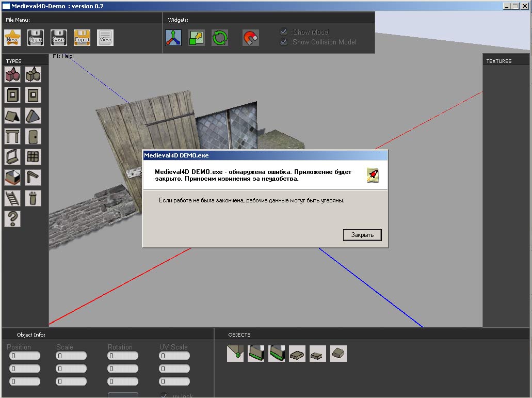Activate the green rotate widget

(x=220, y=38)
